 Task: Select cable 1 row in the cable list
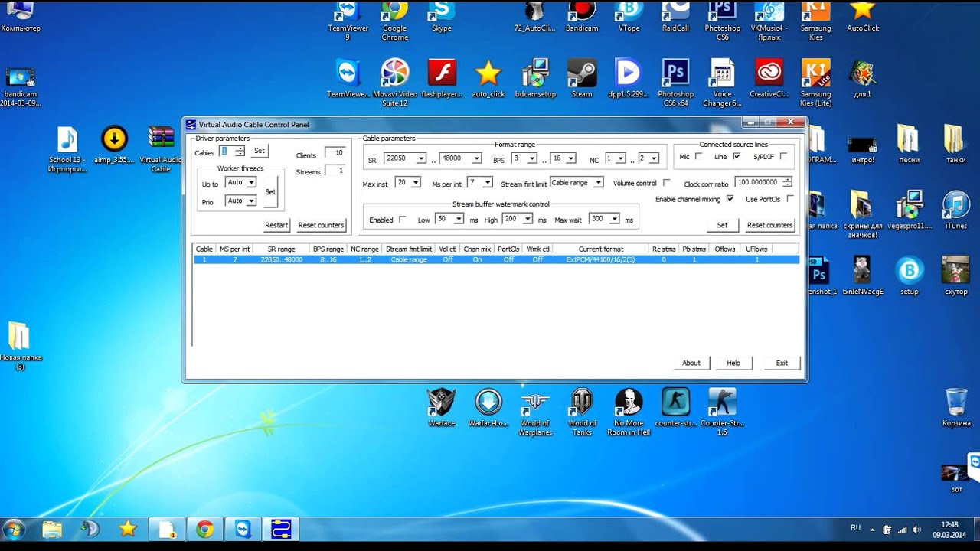(496, 259)
